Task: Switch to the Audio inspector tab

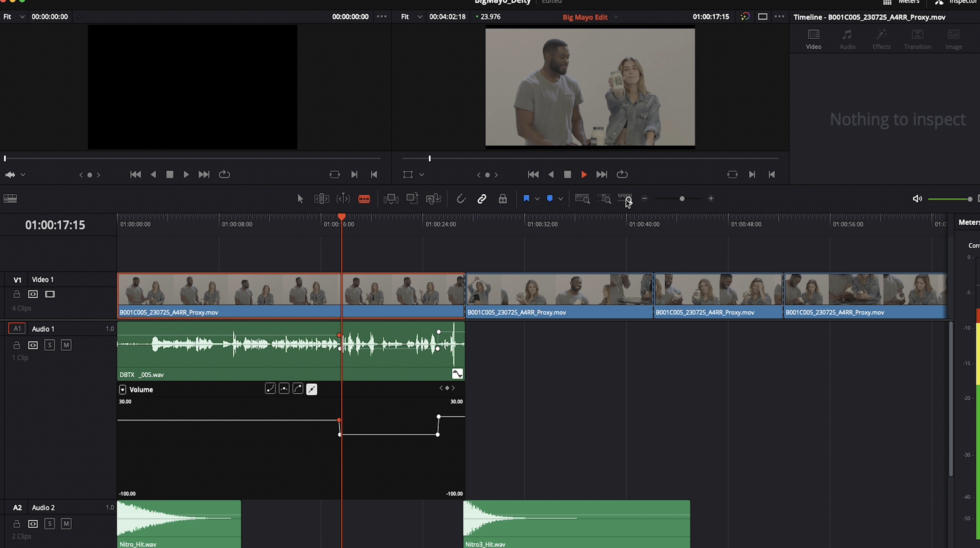Action: coord(847,39)
